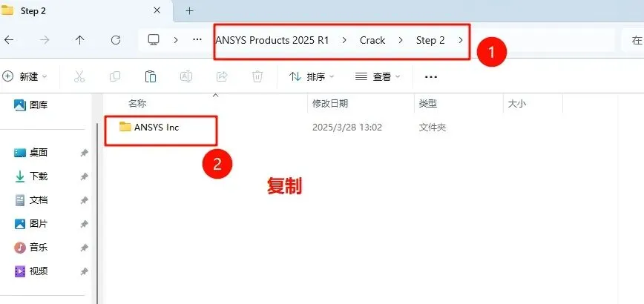Expand chevron after Crack breadcrumb

[x=400, y=40]
